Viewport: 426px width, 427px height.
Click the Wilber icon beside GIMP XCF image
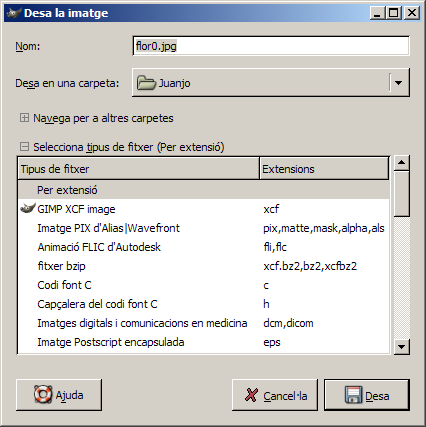(x=28, y=208)
